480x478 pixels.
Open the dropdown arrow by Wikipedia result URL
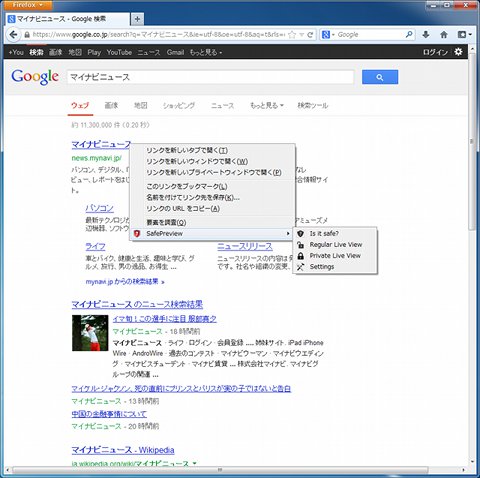pos(195,463)
